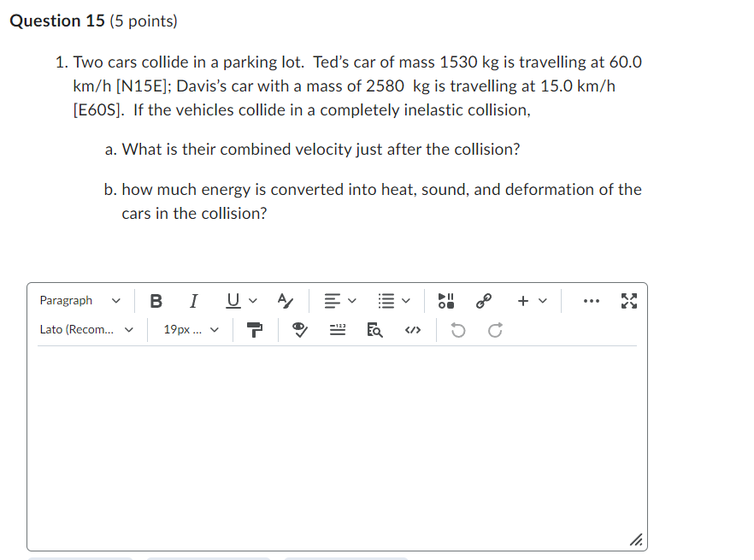
Task: Toggle bold formatting
Action: [x=156, y=300]
